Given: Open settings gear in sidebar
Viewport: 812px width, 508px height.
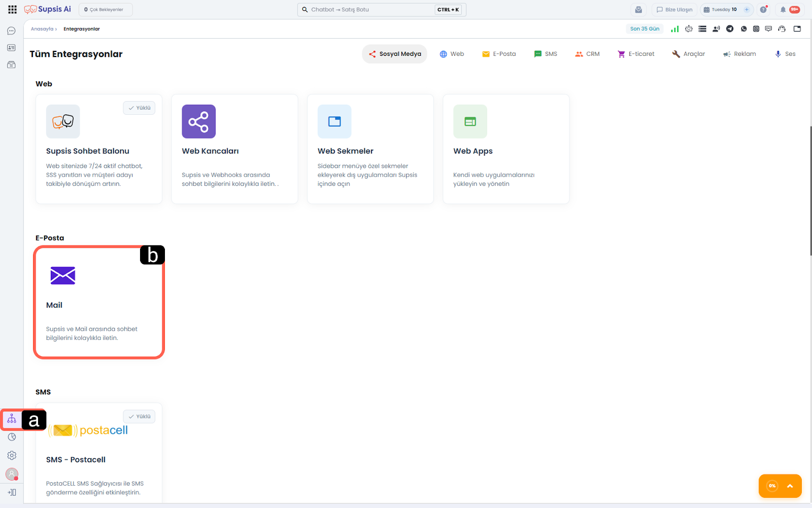Looking at the screenshot, I should click(12, 456).
